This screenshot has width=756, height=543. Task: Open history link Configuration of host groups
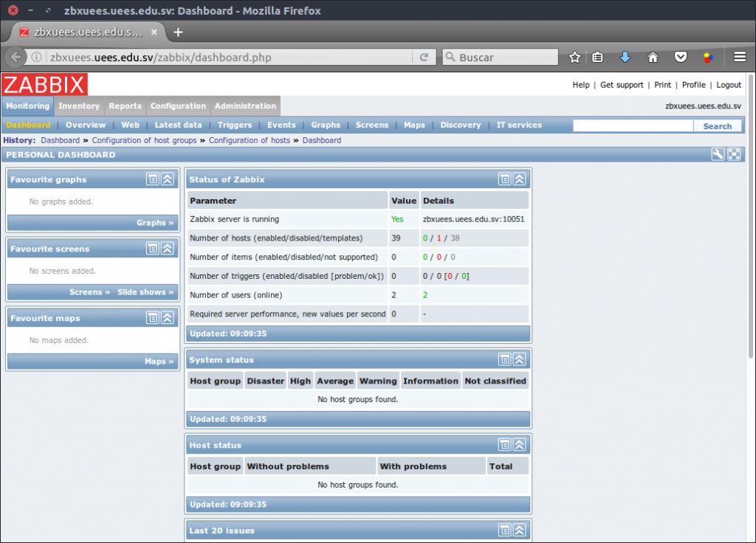click(x=144, y=140)
